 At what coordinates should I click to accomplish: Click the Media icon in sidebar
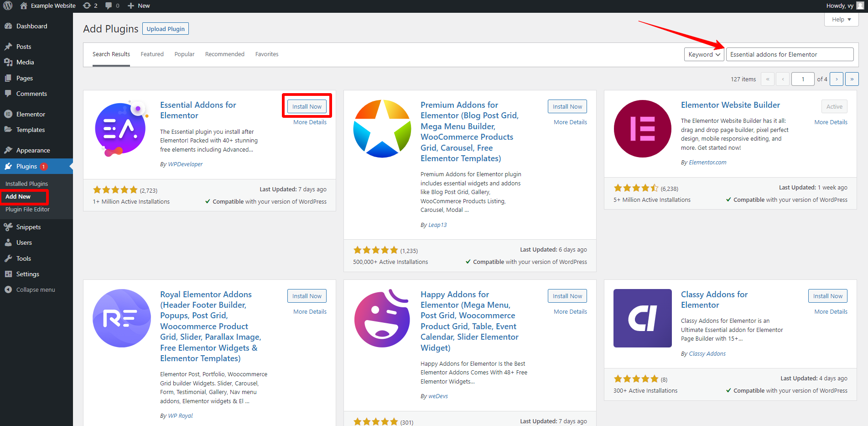point(8,62)
